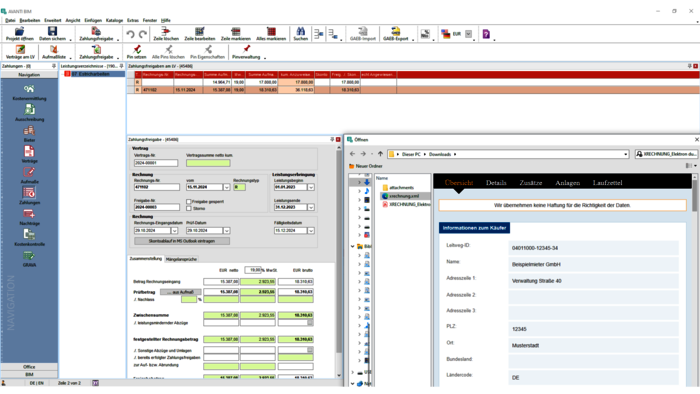Enable the Freigabe gesperrt checkbox

coord(189,202)
